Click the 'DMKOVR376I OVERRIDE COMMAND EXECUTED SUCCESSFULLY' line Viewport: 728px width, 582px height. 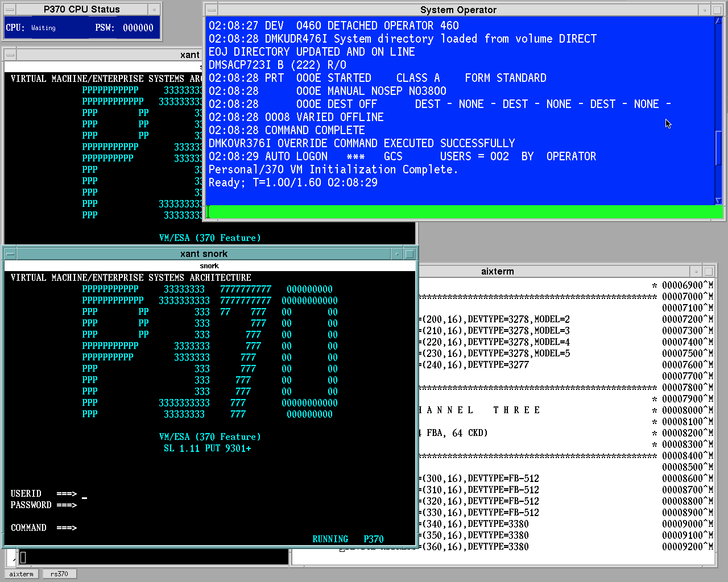(362, 143)
